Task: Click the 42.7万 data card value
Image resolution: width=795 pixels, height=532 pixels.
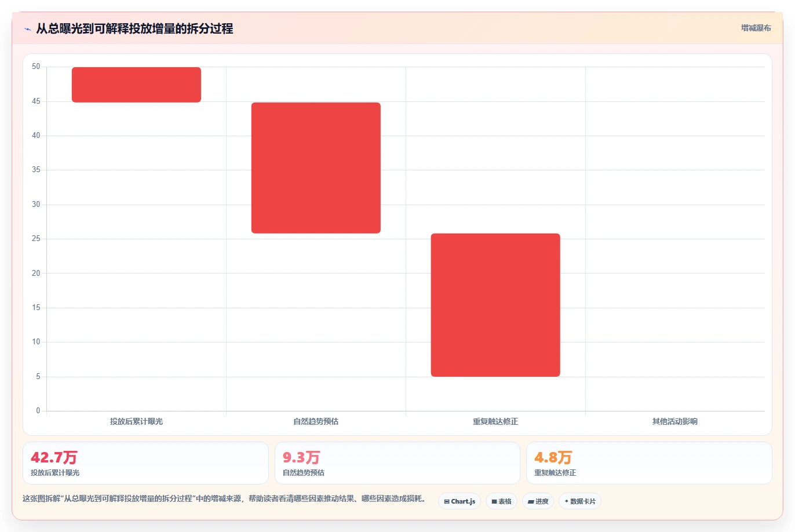Action: tap(54, 458)
